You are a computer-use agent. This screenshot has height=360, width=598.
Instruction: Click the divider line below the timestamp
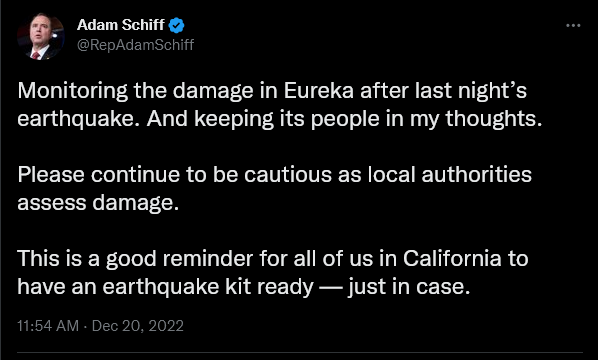pos(300,352)
